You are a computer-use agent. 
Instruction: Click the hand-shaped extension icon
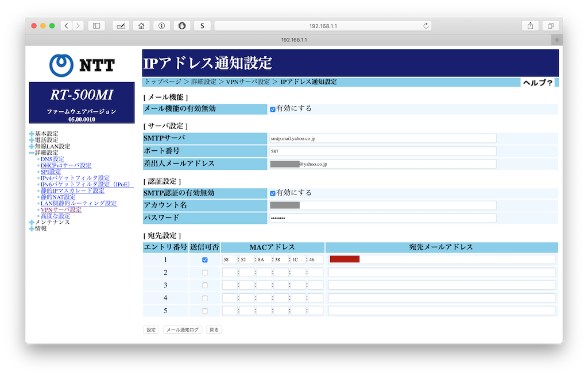(x=181, y=25)
